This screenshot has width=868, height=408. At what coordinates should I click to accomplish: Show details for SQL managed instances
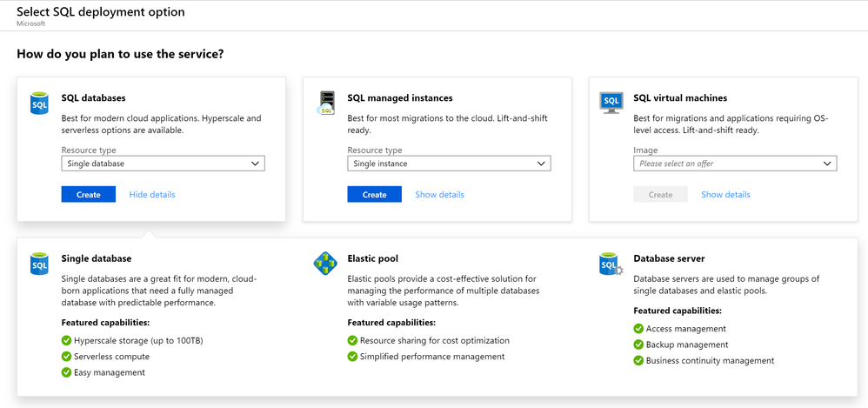coord(439,195)
